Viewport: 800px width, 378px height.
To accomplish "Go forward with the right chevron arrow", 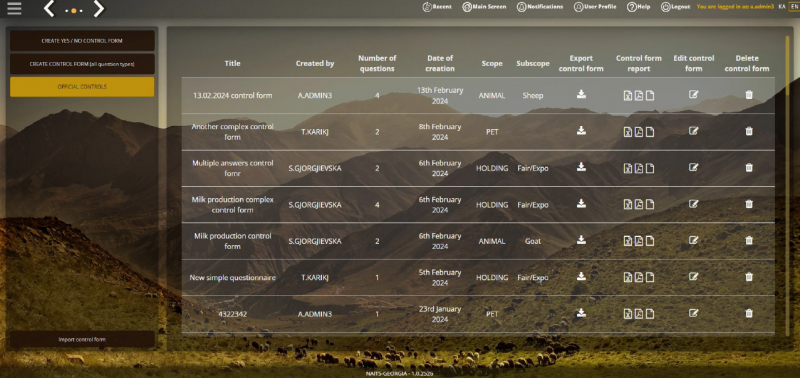I will pyautogui.click(x=99, y=9).
